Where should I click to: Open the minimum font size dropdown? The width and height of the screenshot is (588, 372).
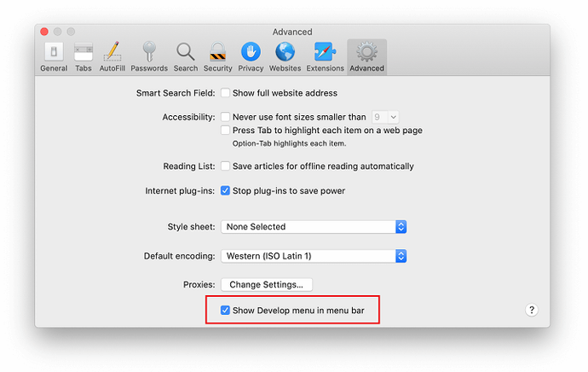385,117
